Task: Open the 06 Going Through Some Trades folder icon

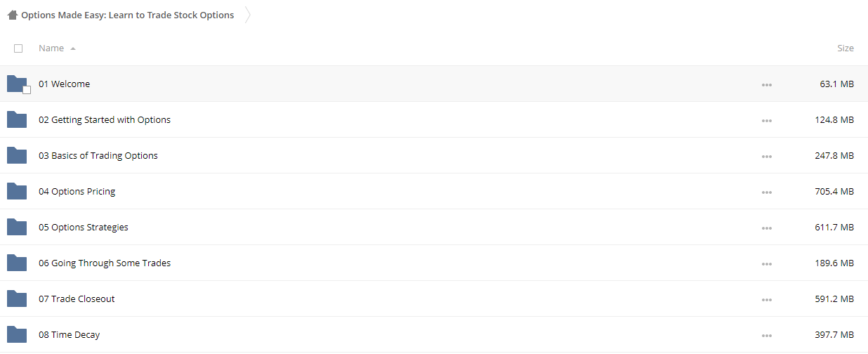Action: click(17, 263)
